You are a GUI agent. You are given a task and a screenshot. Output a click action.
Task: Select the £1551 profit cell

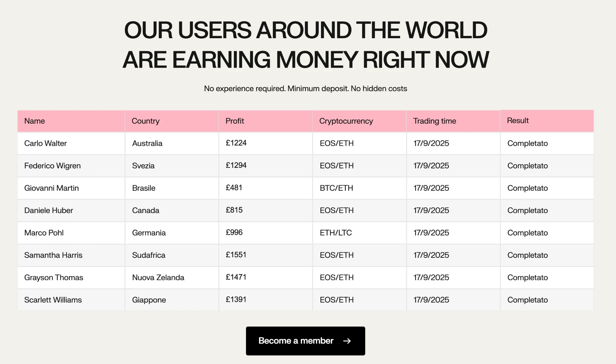(266, 255)
